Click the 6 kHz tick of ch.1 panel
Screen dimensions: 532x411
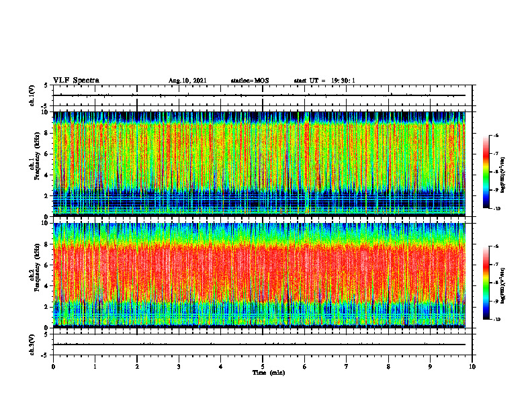(47, 154)
